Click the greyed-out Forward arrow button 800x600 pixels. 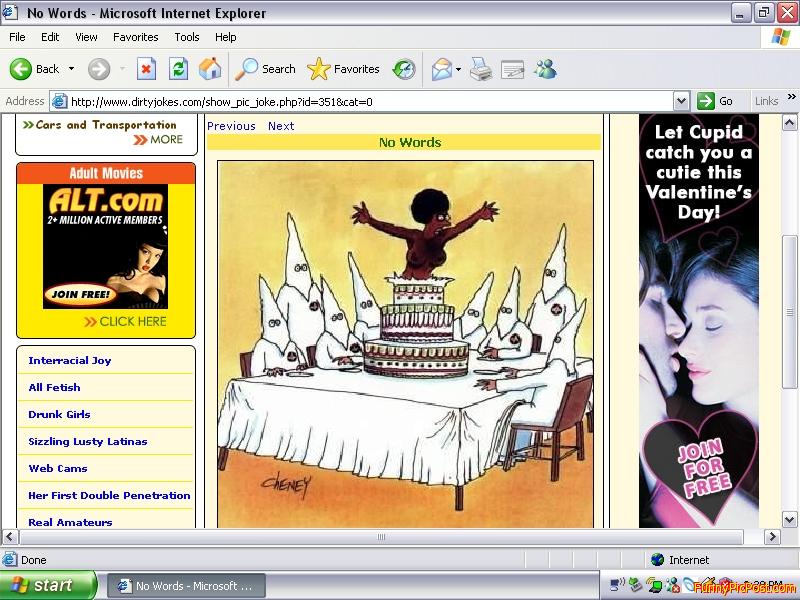tap(99, 69)
